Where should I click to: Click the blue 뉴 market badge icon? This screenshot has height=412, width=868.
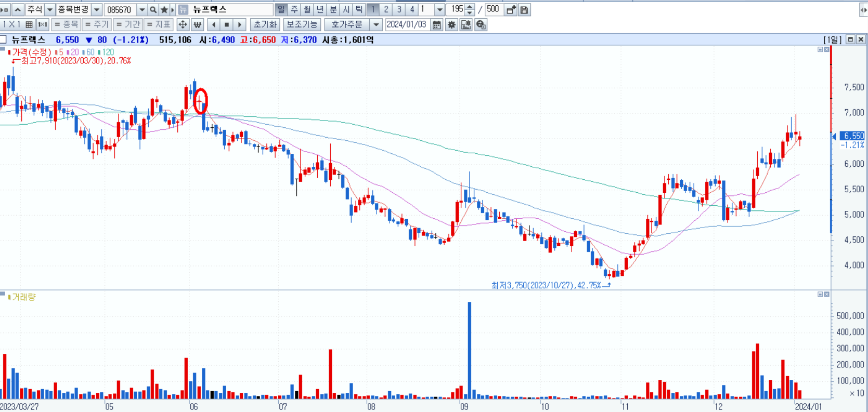click(x=183, y=9)
